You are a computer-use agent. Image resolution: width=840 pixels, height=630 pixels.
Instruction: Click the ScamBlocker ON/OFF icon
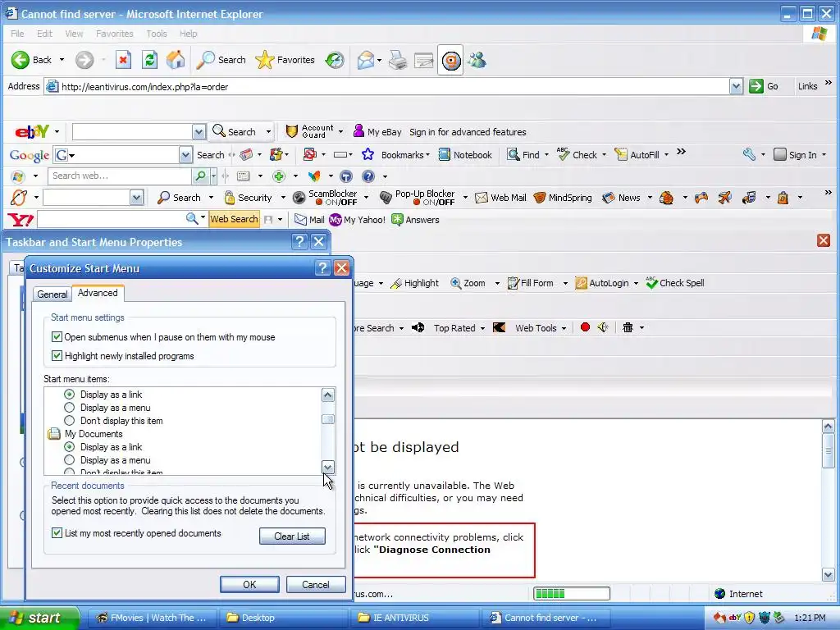coord(299,197)
